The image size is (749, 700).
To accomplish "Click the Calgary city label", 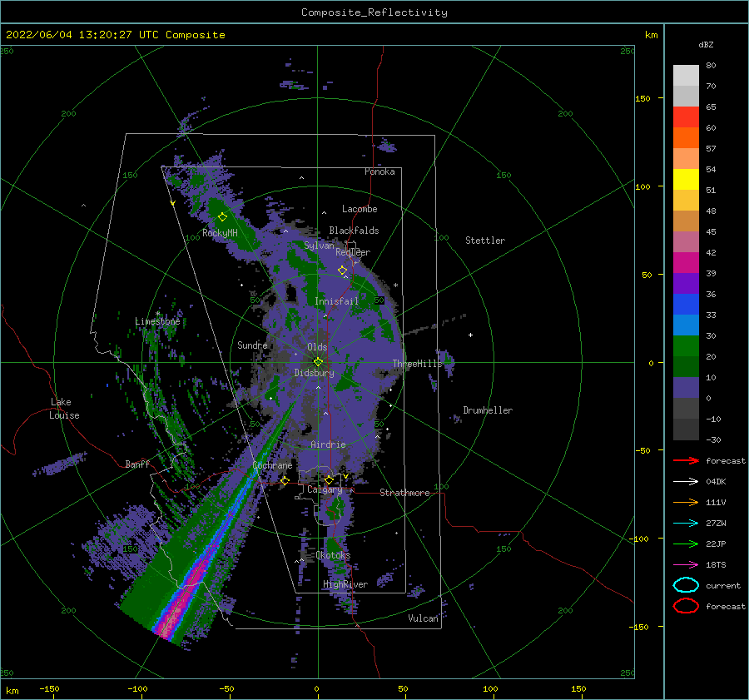I will tap(325, 489).
